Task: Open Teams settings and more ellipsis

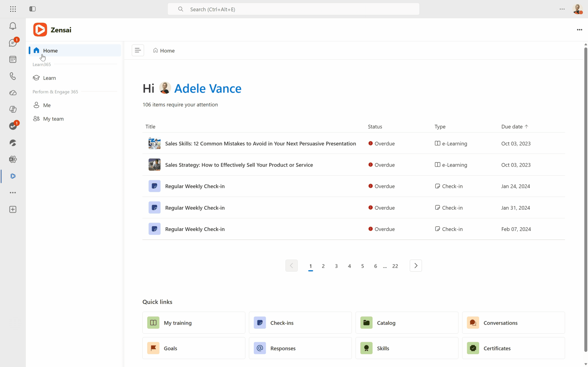Action: pyautogui.click(x=562, y=9)
